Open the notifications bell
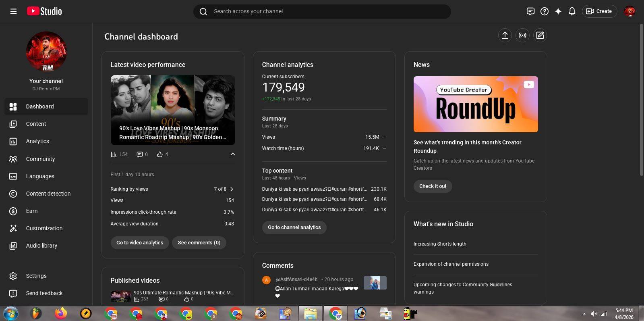This screenshot has width=644, height=321. pyautogui.click(x=572, y=11)
